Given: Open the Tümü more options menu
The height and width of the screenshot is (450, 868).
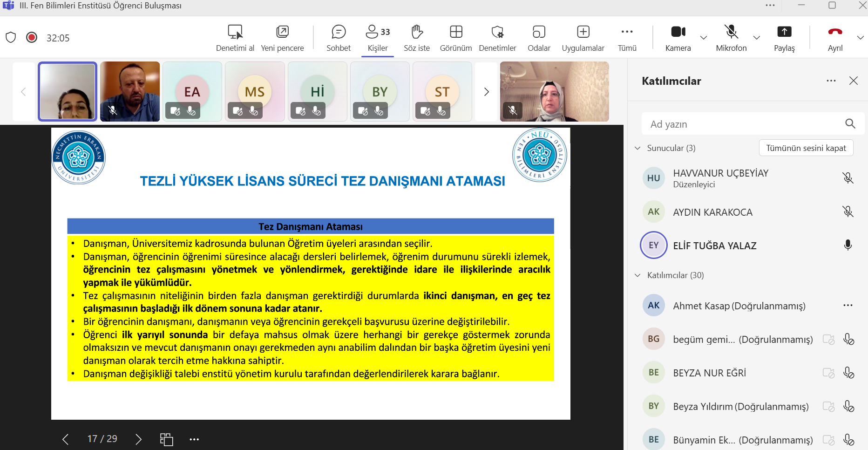Looking at the screenshot, I should click(x=627, y=38).
